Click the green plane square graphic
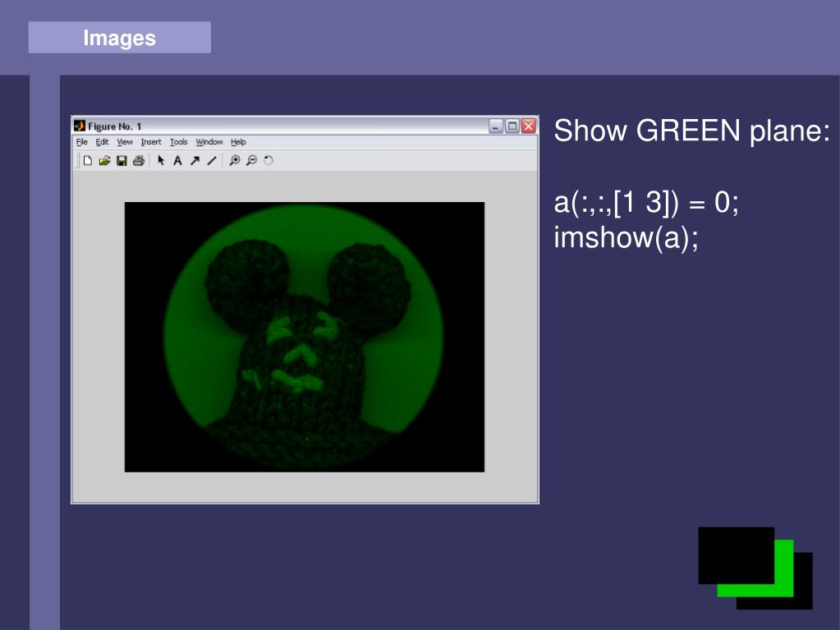This screenshot has width=840, height=630. 755,568
